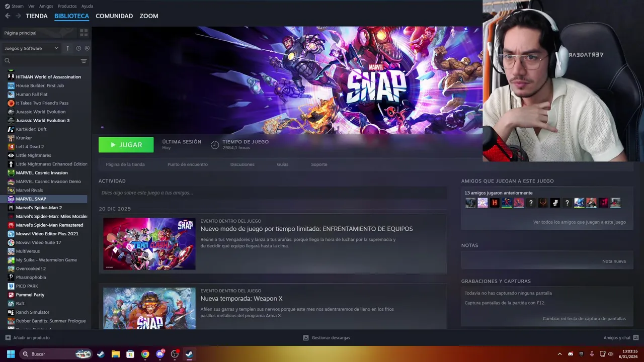Open Ayuda menu
Viewport: 644px width, 362px height.
pos(88,6)
